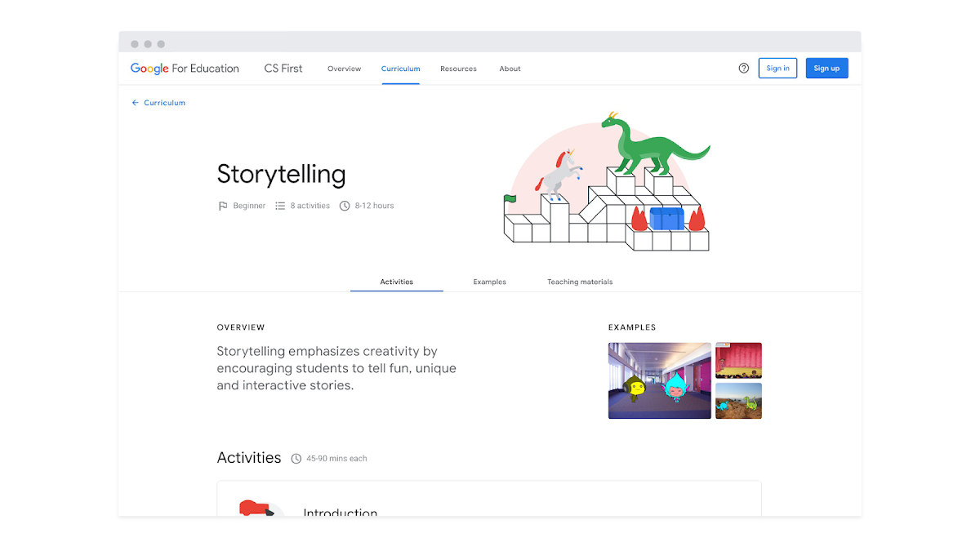Switch to the Activities tab
Viewport: 980px width, 551px height.
click(397, 282)
